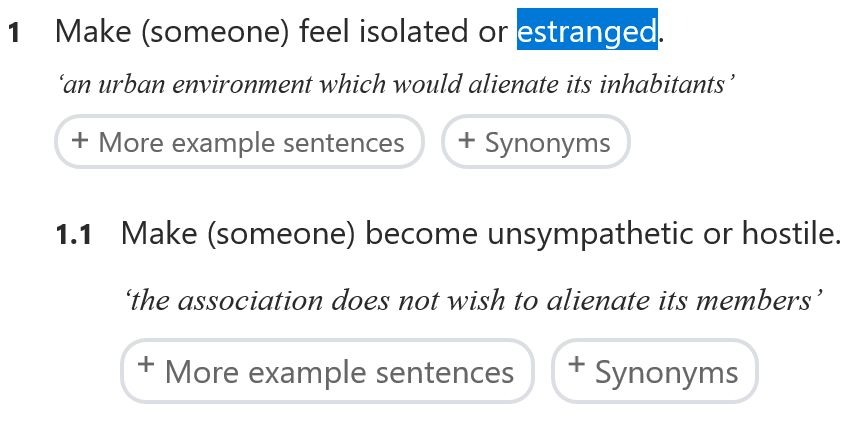Click plus icon of second Synonyms button

[577, 366]
